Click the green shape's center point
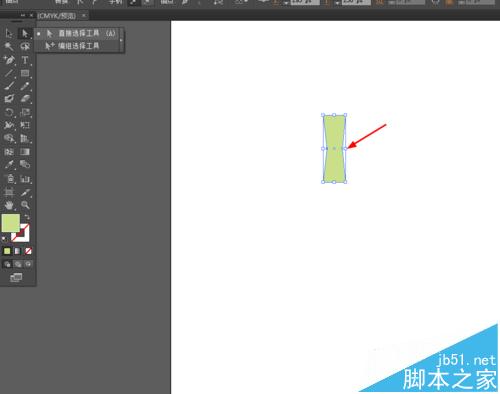 [x=334, y=148]
